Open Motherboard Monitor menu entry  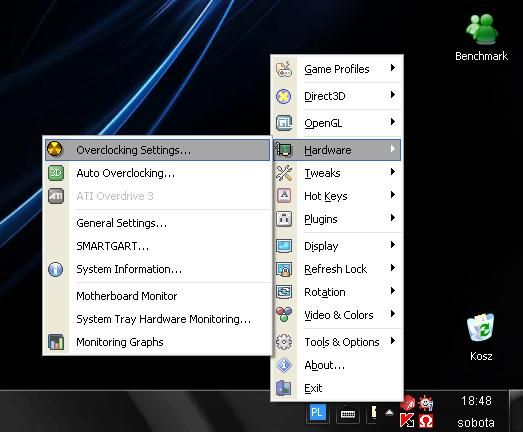click(157, 296)
